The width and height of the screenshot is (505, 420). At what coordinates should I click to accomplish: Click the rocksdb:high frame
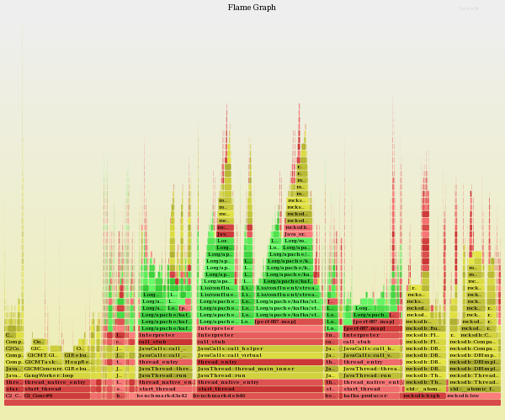[424, 396]
